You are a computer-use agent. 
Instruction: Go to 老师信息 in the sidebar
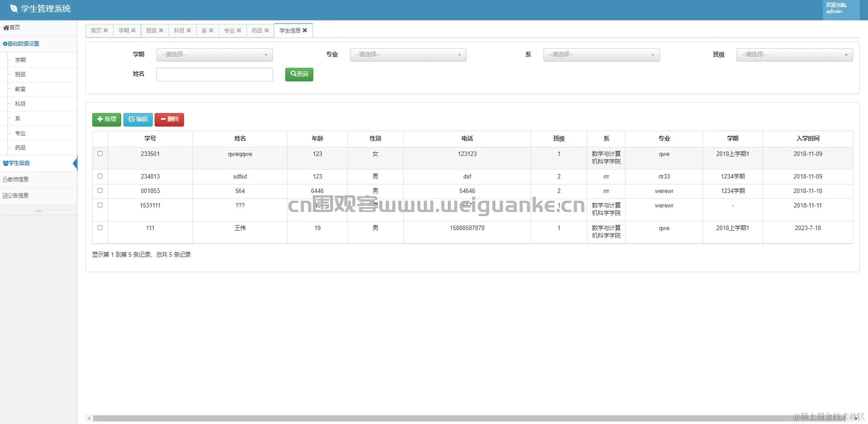pyautogui.click(x=38, y=179)
